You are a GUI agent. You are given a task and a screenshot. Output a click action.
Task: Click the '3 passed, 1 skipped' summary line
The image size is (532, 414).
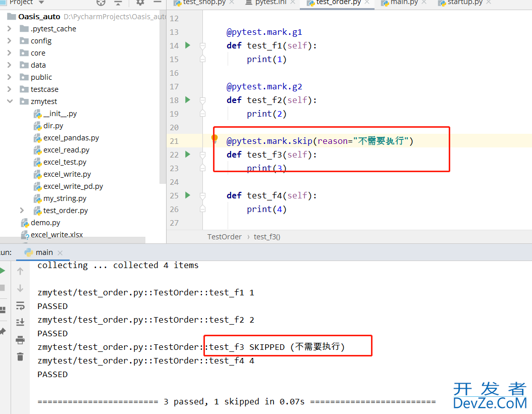point(237,402)
